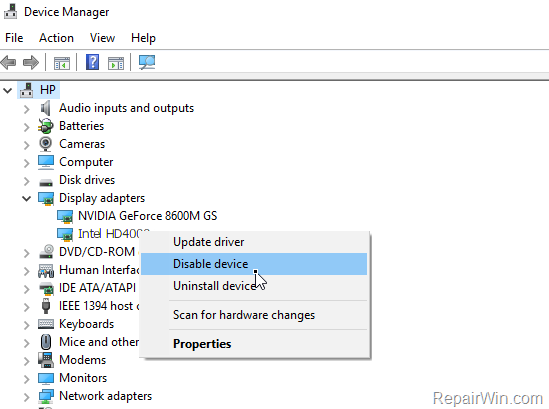Screen dimensions: 549x409
Task: Click the Show/Hide Console Tree toolbar icon
Action: (62, 63)
